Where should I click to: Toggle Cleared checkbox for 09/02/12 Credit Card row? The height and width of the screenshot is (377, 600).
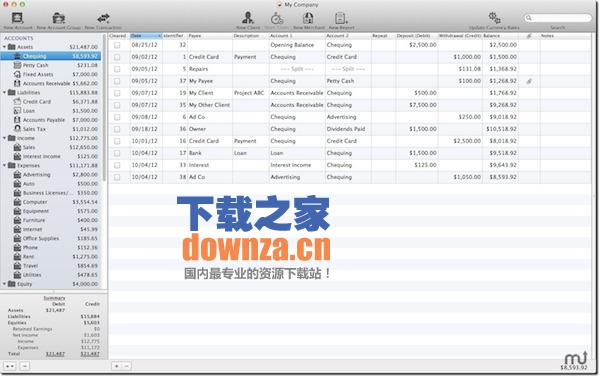pyautogui.click(x=117, y=57)
